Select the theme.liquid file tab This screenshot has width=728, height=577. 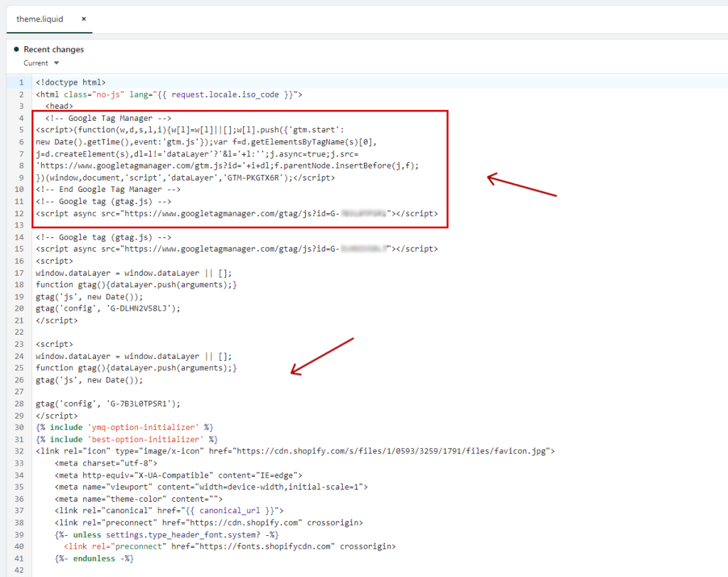click(x=40, y=19)
